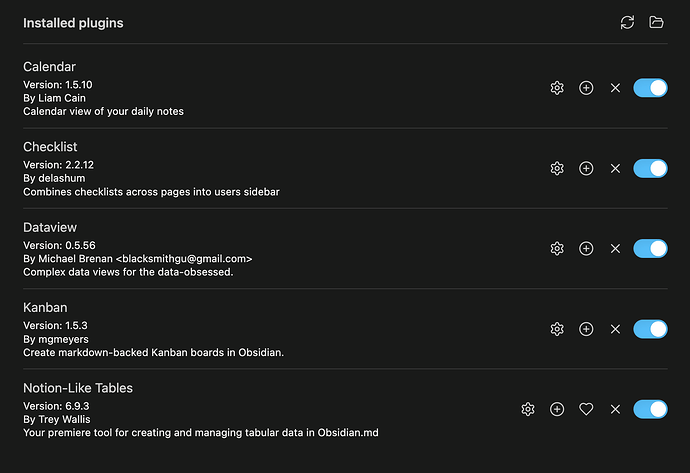Switch off the Notion-Like Tables plugin
Screen dimensions: 690x473
[650, 409]
